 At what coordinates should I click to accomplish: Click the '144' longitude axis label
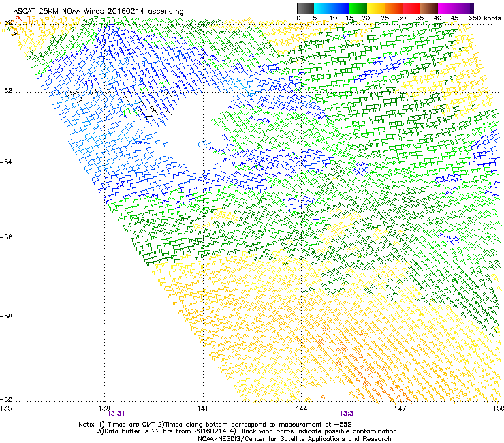301,408
